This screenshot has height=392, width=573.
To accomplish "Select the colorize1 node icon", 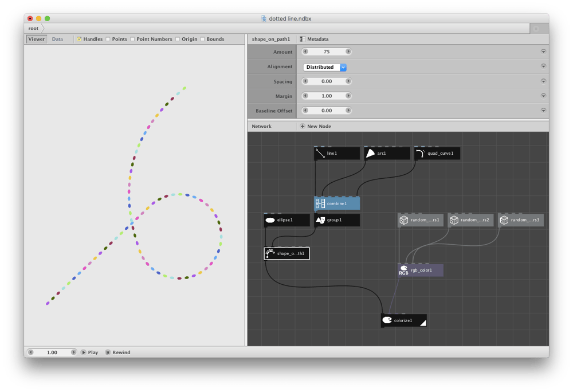I will click(387, 320).
